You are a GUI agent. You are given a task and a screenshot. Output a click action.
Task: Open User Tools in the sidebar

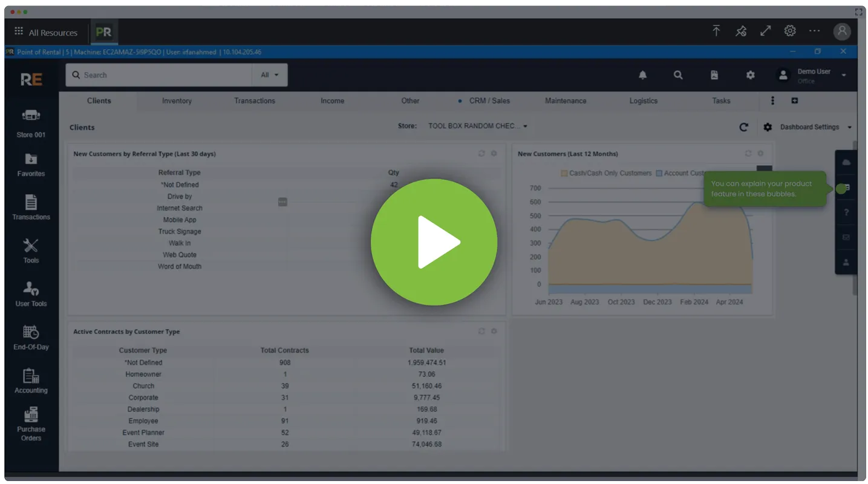(31, 295)
